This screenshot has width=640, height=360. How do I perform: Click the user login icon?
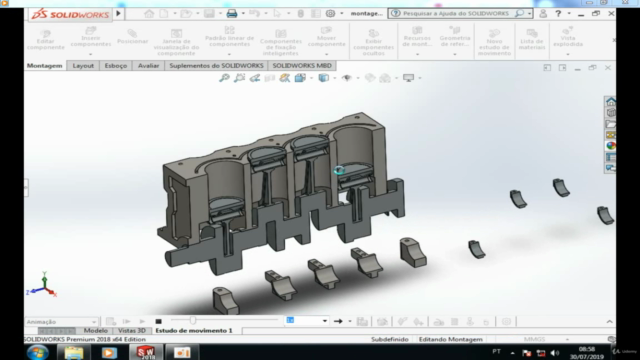click(x=543, y=13)
